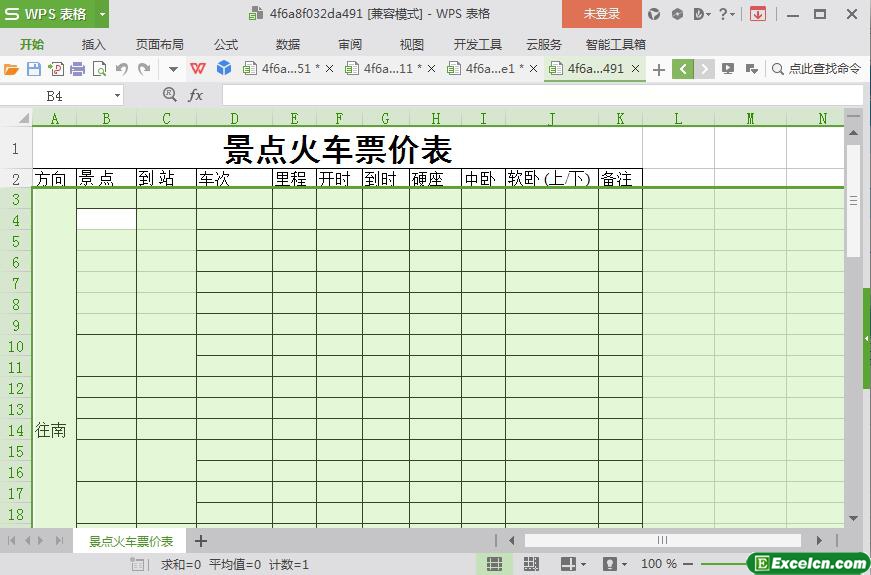Switch to normal view in status bar
Screen dimensions: 871x575
pos(494,564)
